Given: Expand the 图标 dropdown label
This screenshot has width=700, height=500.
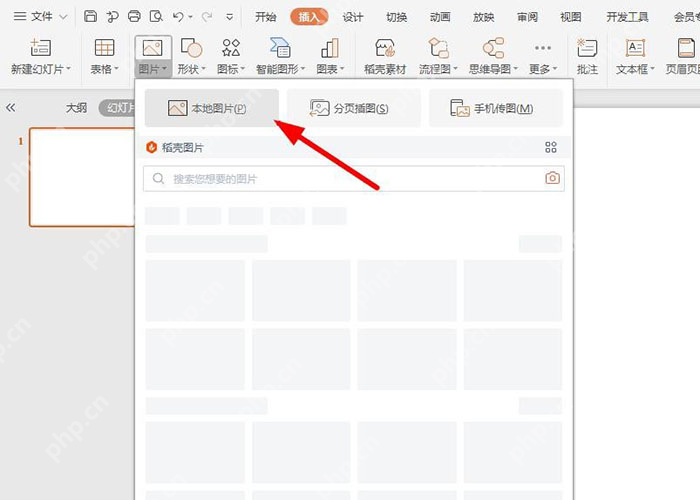Looking at the screenshot, I should click(x=231, y=69).
